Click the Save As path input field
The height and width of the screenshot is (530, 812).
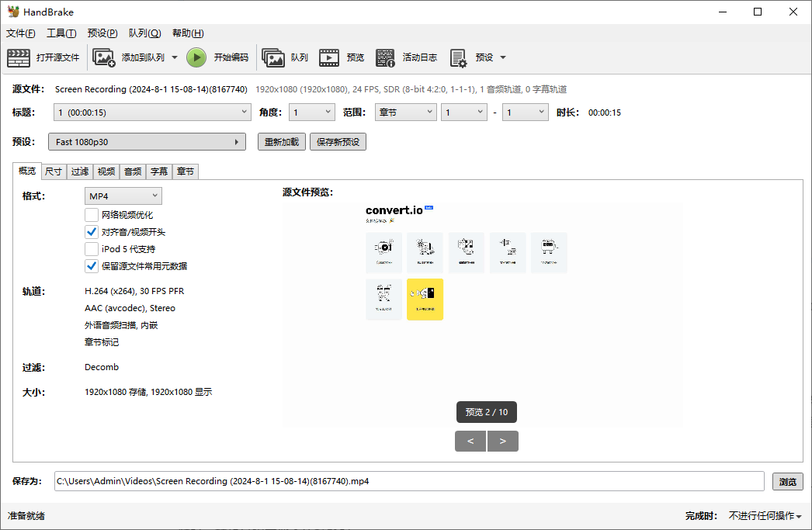tap(409, 481)
